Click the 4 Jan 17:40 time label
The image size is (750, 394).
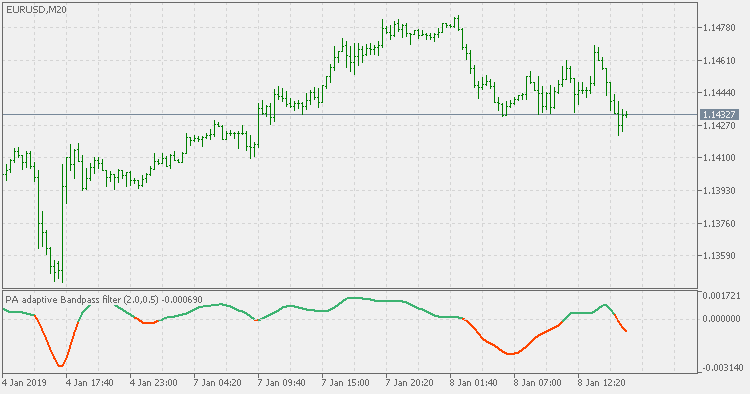pos(90,383)
